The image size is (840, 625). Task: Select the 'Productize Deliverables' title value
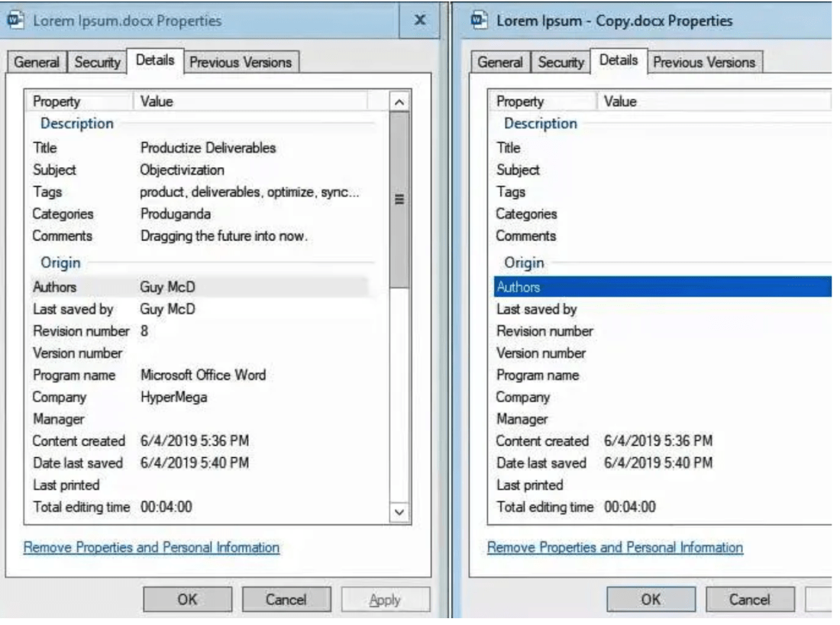click(208, 148)
